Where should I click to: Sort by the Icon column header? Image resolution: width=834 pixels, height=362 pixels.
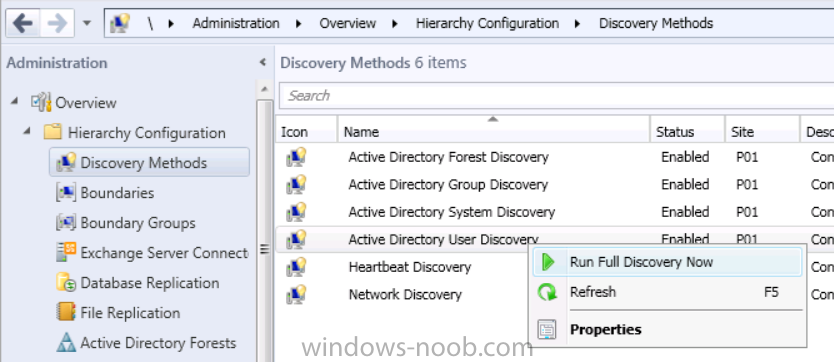[306, 131]
